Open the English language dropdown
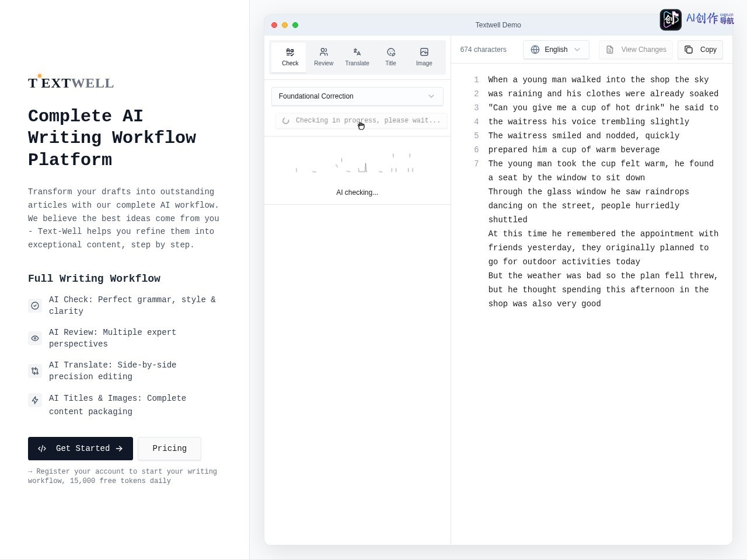 pos(556,50)
